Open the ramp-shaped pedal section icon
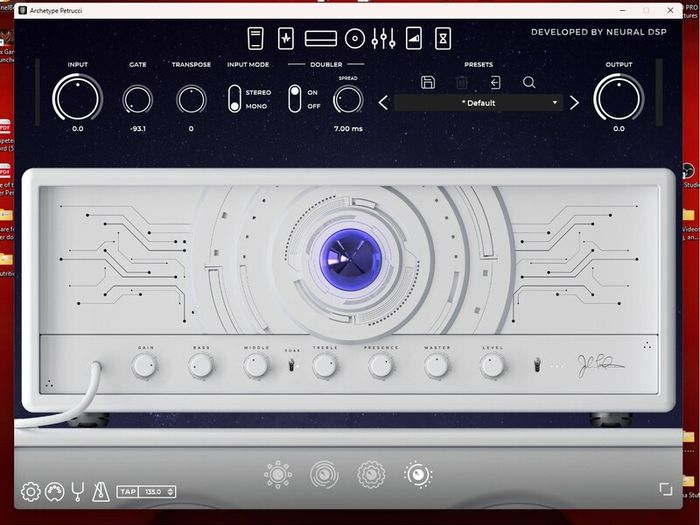 414,38
